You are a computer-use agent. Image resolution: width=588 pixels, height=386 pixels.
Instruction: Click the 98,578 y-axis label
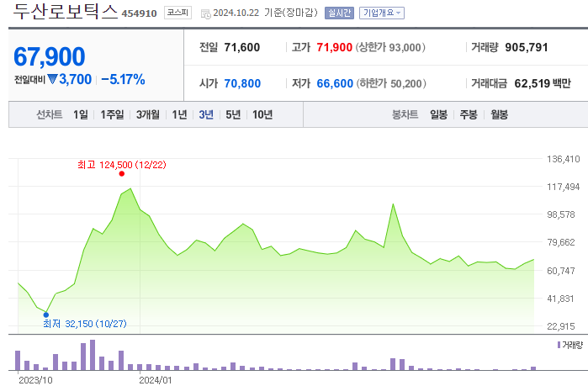[560, 214]
